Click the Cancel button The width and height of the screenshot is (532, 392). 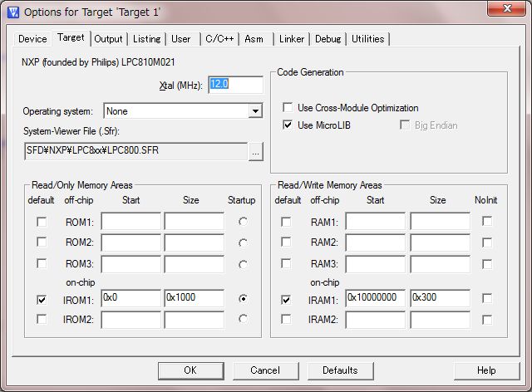pyautogui.click(x=265, y=370)
